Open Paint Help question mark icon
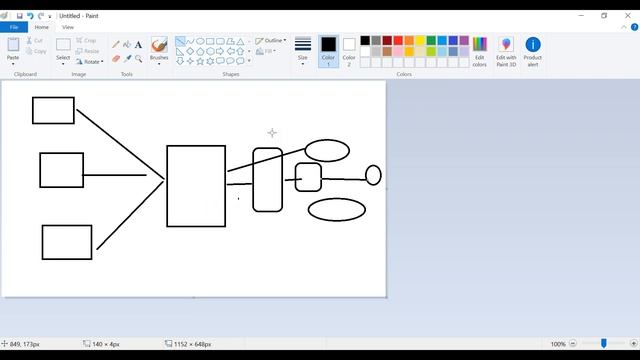Image resolution: width=640 pixels, height=360 pixels. (634, 27)
